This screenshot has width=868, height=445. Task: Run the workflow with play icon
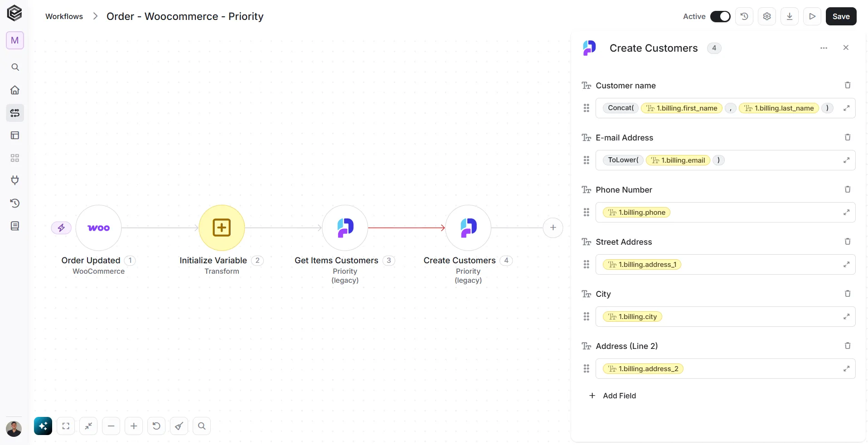tap(812, 16)
